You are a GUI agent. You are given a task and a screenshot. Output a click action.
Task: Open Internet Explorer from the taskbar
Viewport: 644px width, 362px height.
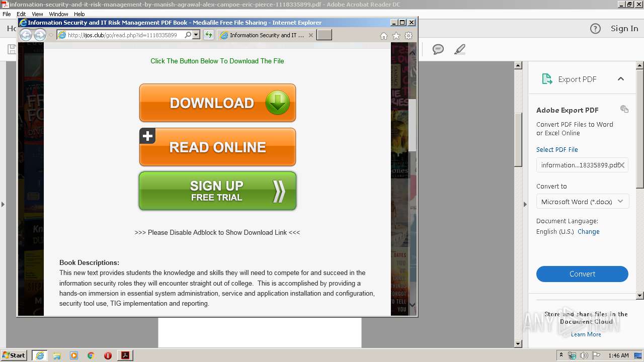pos(40,355)
